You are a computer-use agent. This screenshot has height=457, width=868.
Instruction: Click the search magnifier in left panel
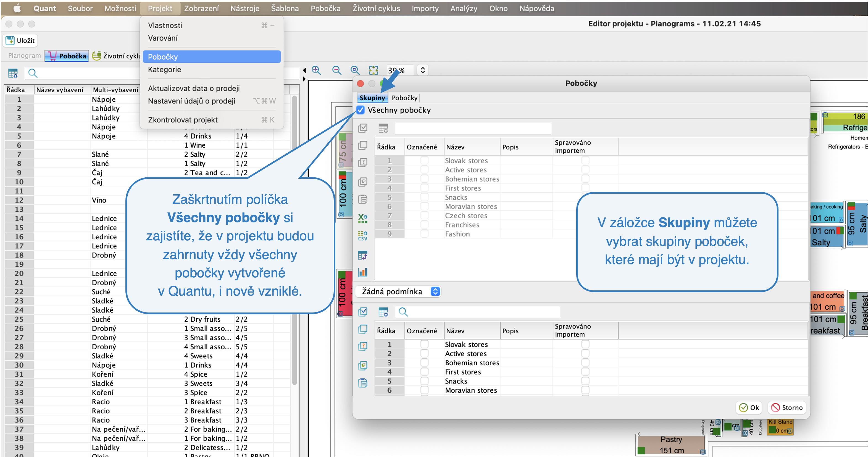point(33,73)
